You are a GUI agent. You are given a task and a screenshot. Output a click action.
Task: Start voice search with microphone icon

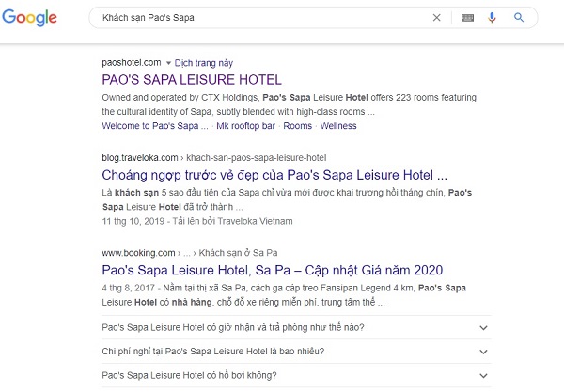pyautogui.click(x=492, y=18)
